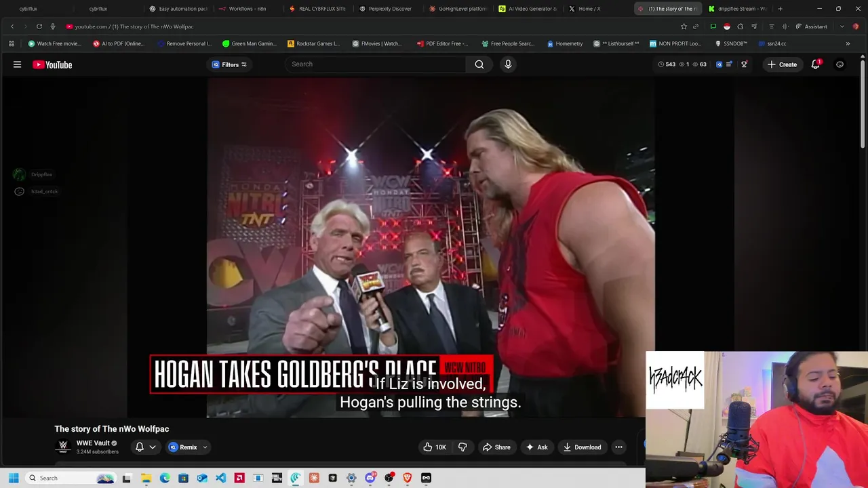Open the AI to PDF bookmark
Screen dimensions: 868x488
click(119, 43)
